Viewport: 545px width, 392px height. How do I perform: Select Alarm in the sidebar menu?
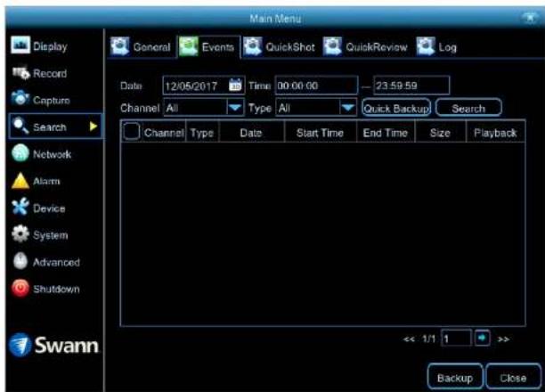pos(46,181)
